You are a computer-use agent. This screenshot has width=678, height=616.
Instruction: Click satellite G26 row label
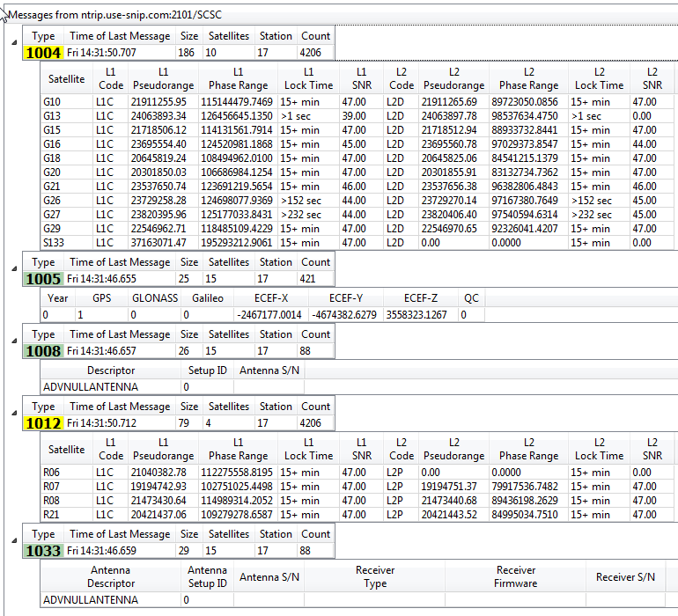click(52, 200)
